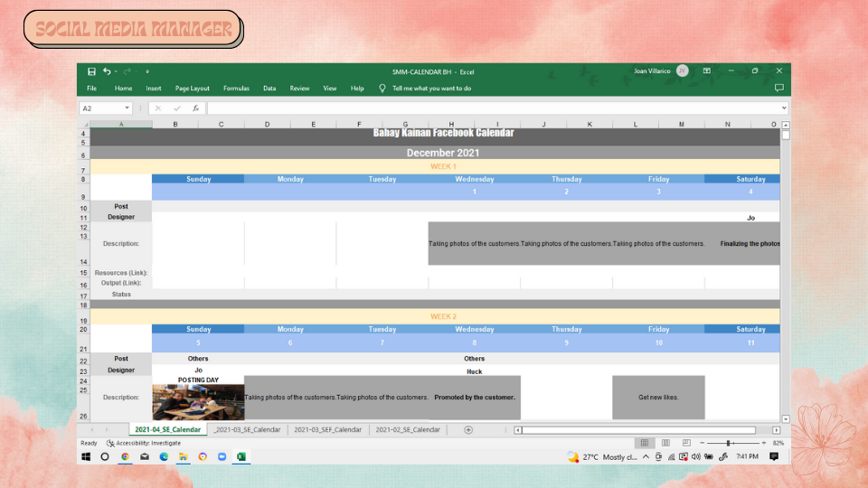Expand the formula bar with the chevron
This screenshot has height=488, width=868.
784,108
